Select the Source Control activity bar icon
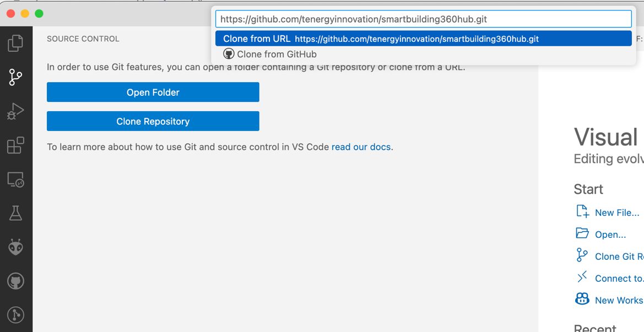This screenshot has height=332, width=644. coord(15,77)
